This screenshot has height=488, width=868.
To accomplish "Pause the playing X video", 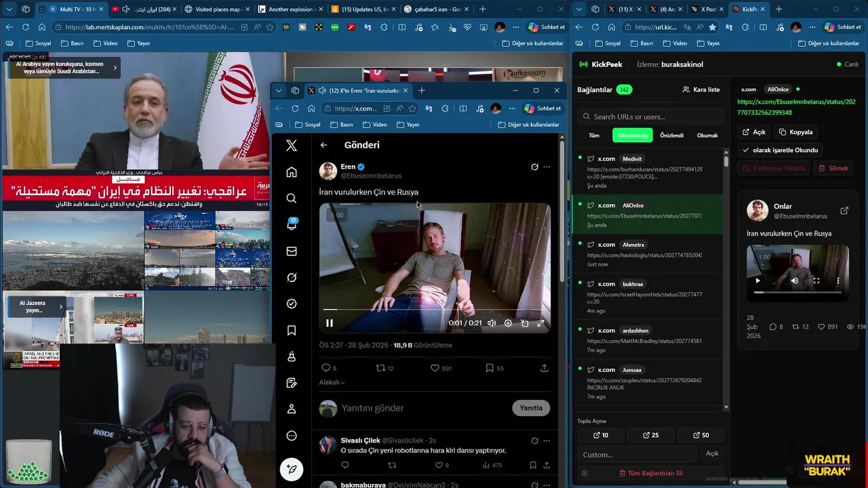I will (x=330, y=323).
